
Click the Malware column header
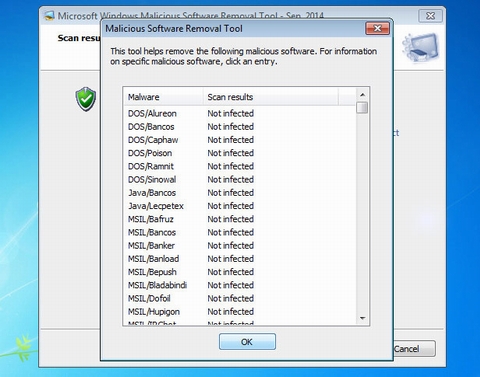[x=163, y=97]
